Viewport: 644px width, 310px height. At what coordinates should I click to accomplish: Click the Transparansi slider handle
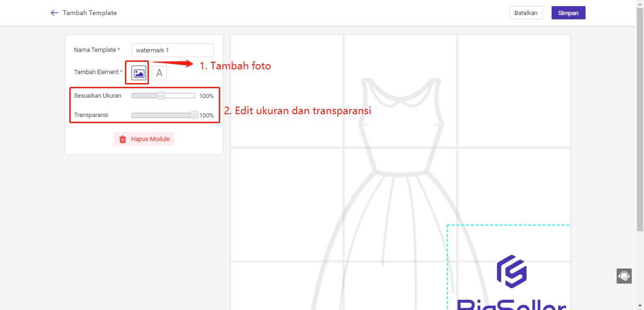[x=194, y=115]
